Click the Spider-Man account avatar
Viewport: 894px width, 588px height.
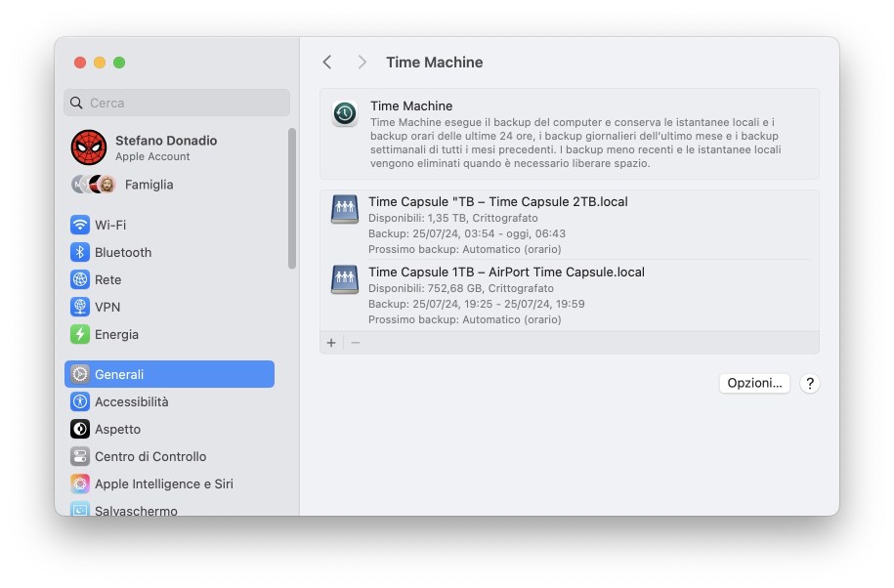pyautogui.click(x=88, y=147)
